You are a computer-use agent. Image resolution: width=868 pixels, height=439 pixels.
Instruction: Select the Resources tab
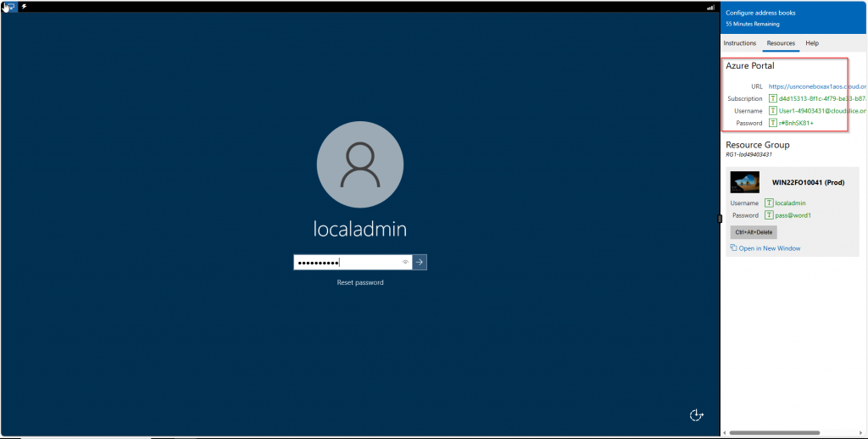pos(781,43)
